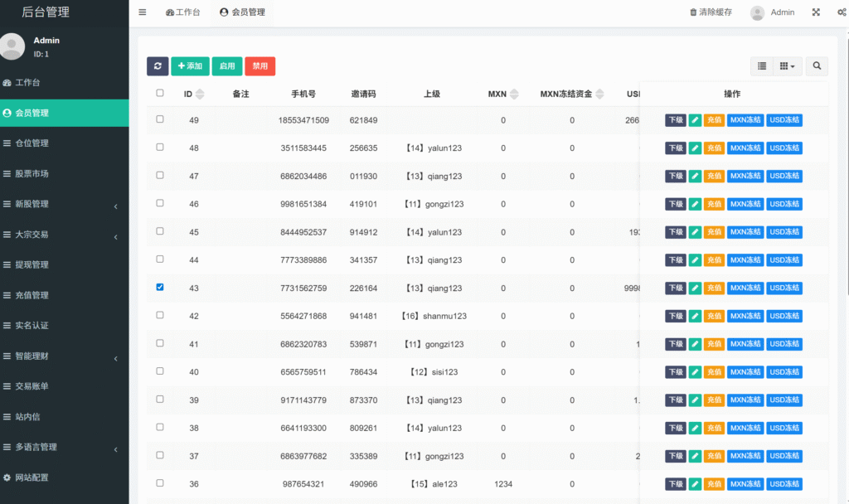This screenshot has height=504, width=849.
Task: Switch to the 工作台 tab
Action: 182,12
